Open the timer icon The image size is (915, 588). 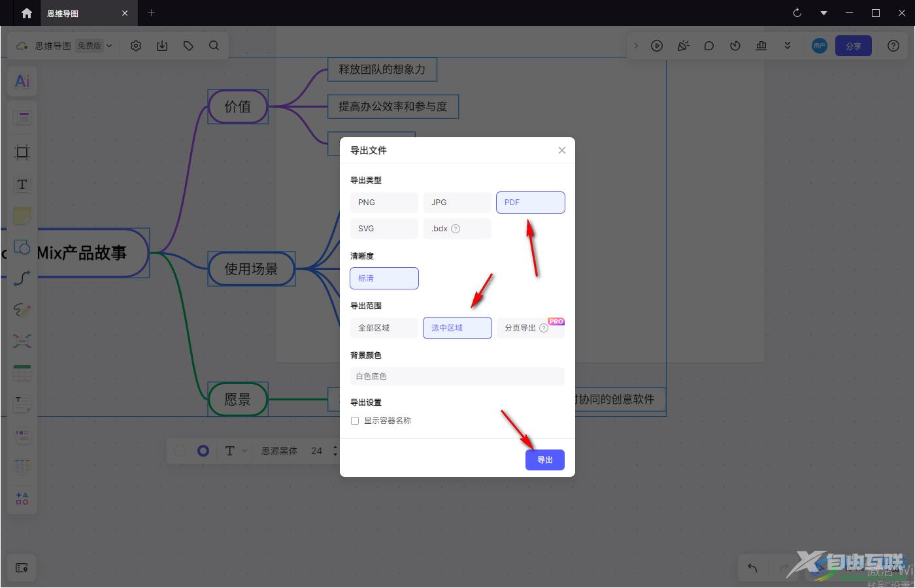[735, 46]
